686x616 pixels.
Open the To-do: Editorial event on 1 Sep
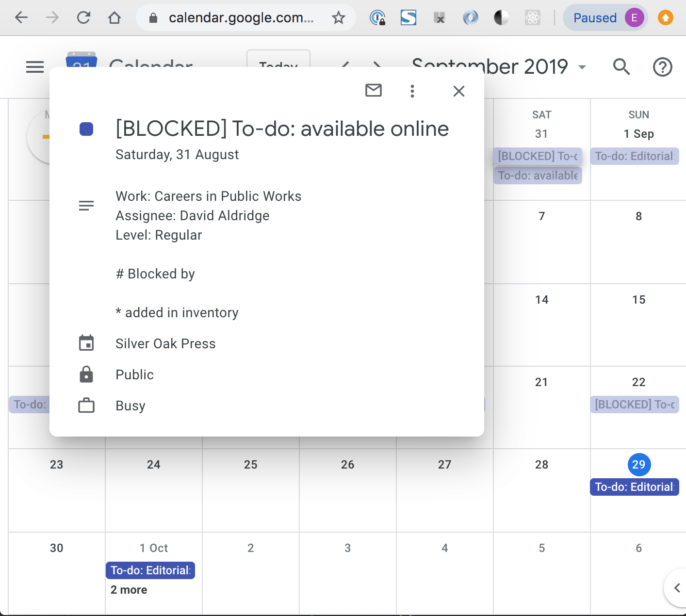click(x=634, y=156)
